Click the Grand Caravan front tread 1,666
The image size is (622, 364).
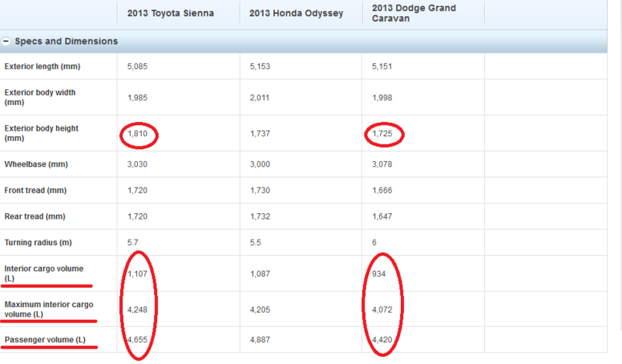pyautogui.click(x=382, y=191)
